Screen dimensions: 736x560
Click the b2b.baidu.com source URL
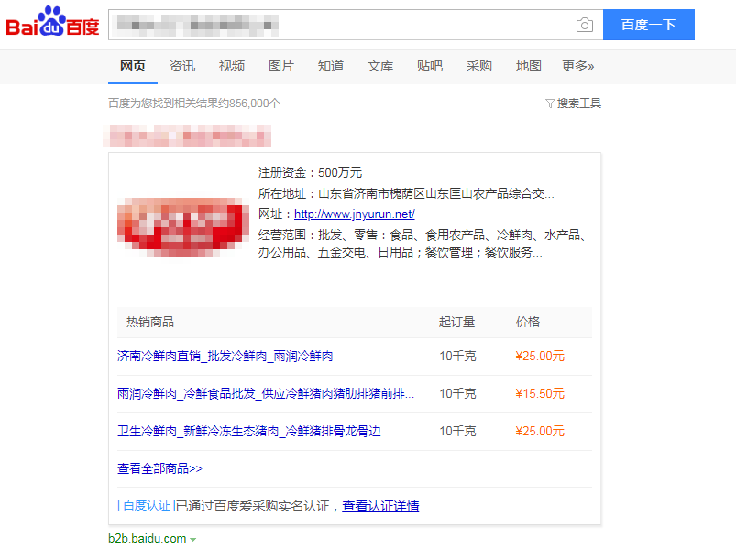pos(148,538)
